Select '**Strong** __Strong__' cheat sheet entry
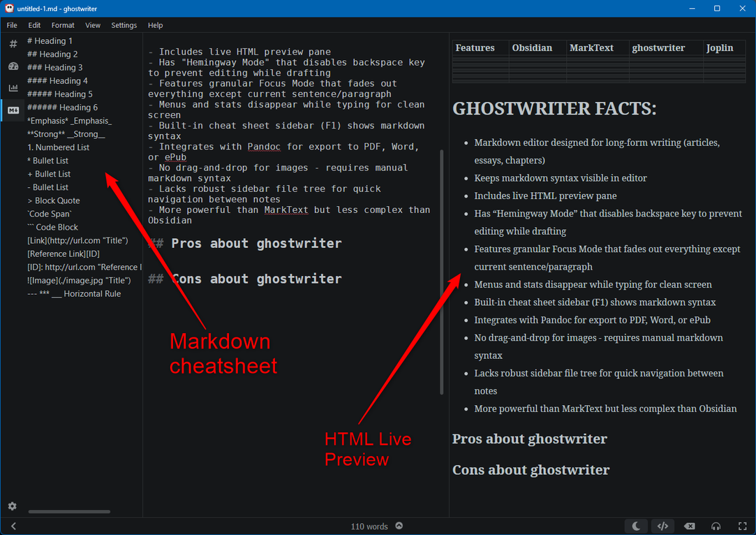This screenshot has width=756, height=535. 66,134
